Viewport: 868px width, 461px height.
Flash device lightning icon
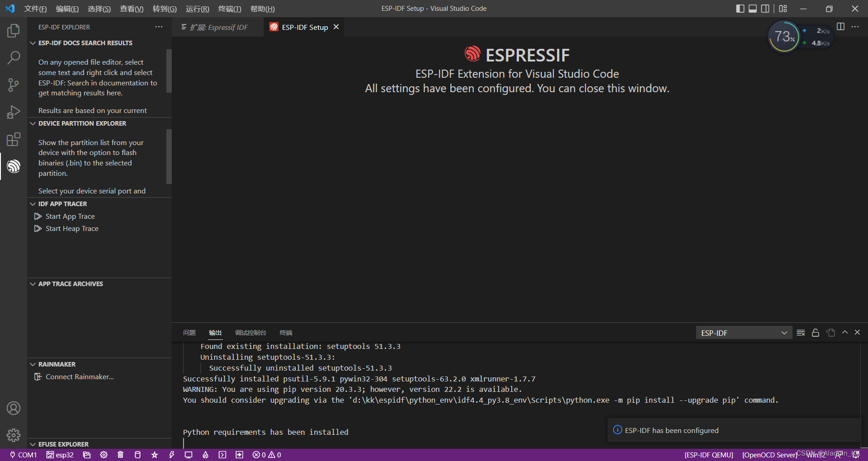click(x=172, y=455)
